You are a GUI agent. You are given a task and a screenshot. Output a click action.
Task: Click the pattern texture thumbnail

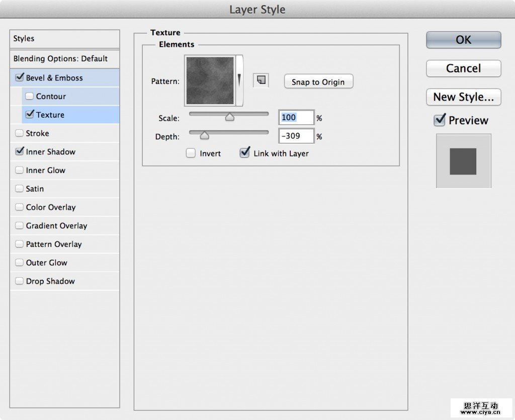tap(210, 80)
